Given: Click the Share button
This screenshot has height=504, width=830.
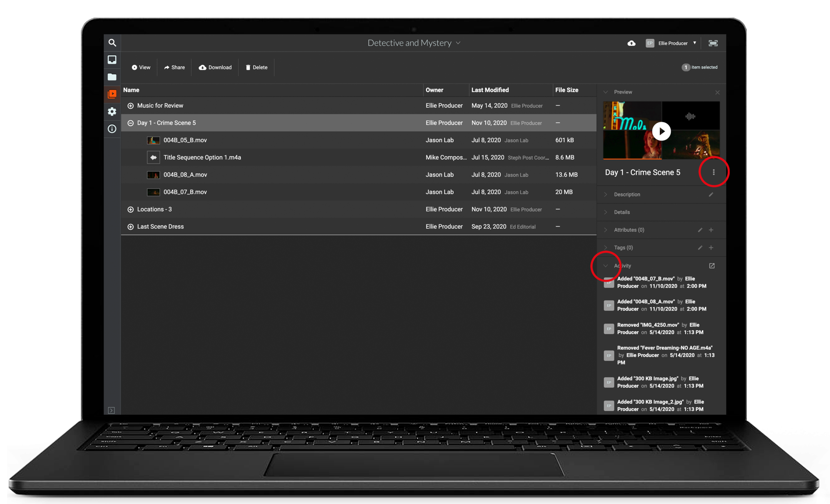Looking at the screenshot, I should click(x=174, y=67).
